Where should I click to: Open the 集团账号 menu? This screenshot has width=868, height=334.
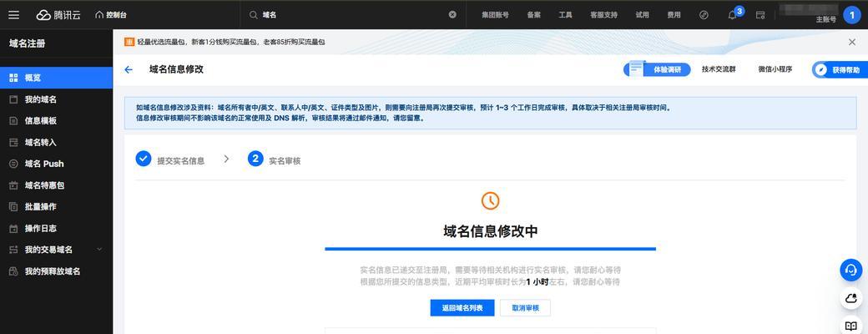(x=495, y=15)
